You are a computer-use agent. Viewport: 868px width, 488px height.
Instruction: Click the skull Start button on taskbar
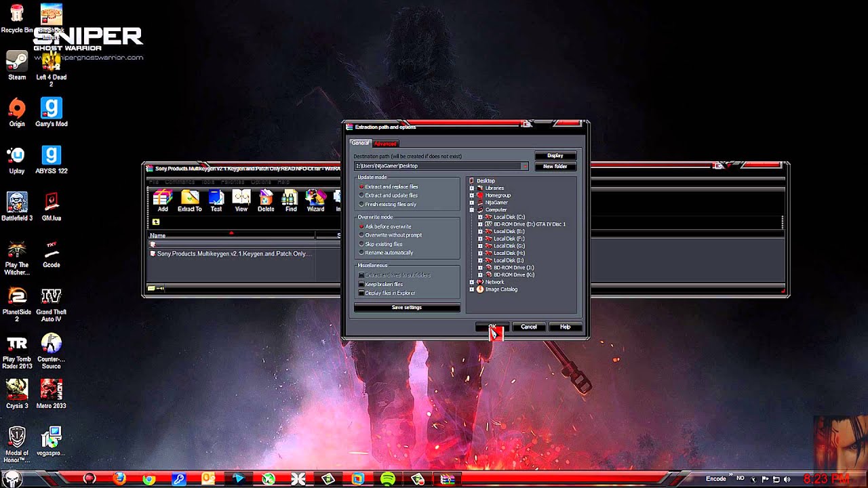pyautogui.click(x=12, y=479)
